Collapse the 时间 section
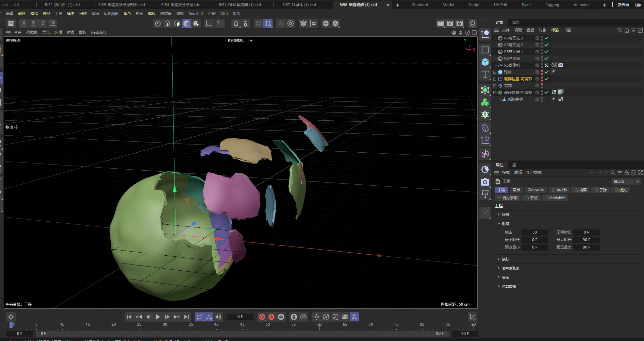This screenshot has height=341, width=644. tap(499, 224)
